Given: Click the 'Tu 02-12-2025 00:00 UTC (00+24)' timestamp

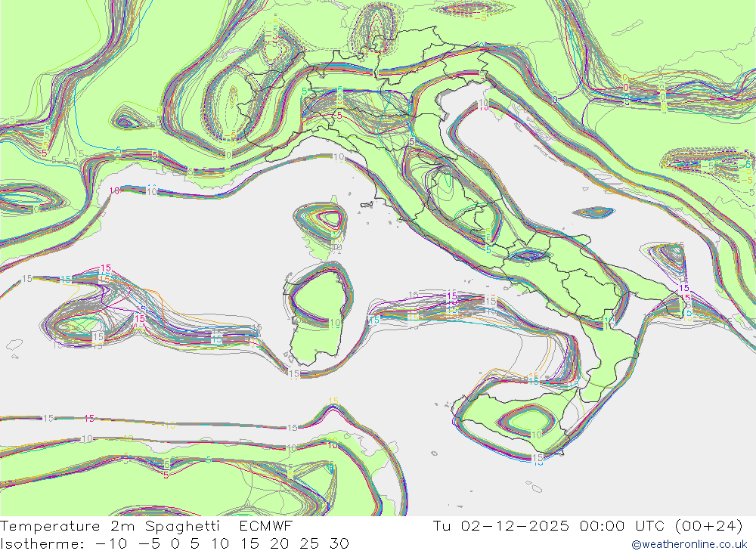Looking at the screenshot, I should (587, 526).
